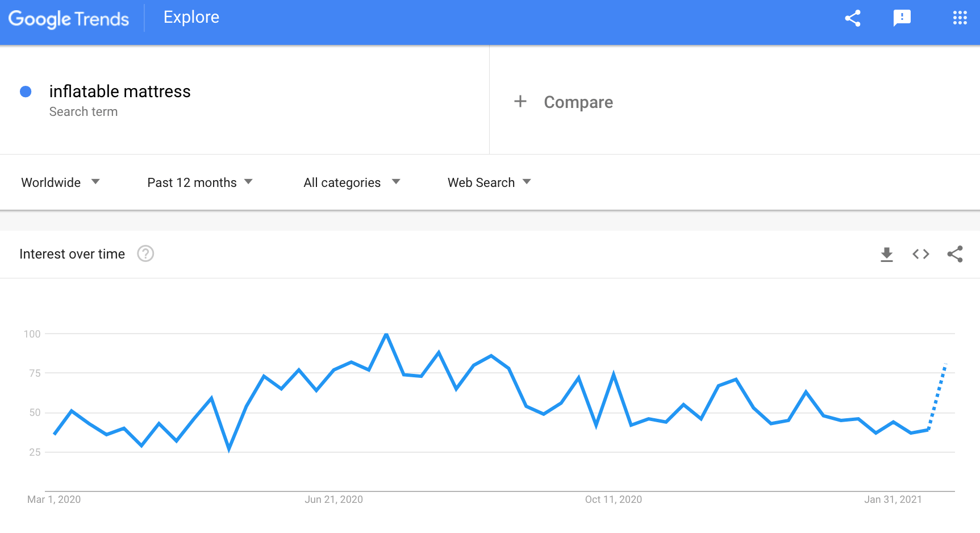Screen dimensions: 980x533
Task: Open the Past 12 months dropdown
Action: point(199,182)
